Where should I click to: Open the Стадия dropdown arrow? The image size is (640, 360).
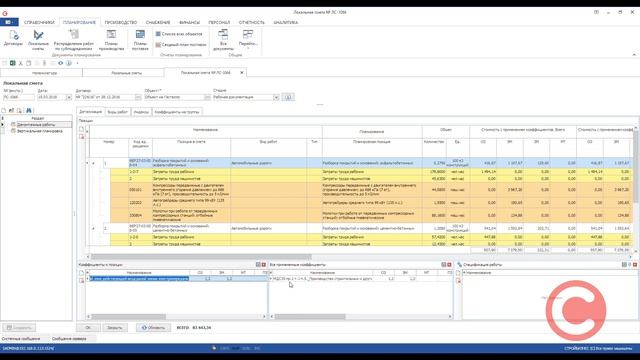pyautogui.click(x=276, y=97)
